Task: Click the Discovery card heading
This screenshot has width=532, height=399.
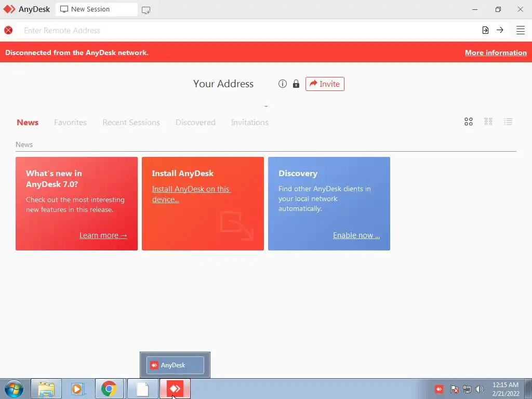Action: pos(298,174)
